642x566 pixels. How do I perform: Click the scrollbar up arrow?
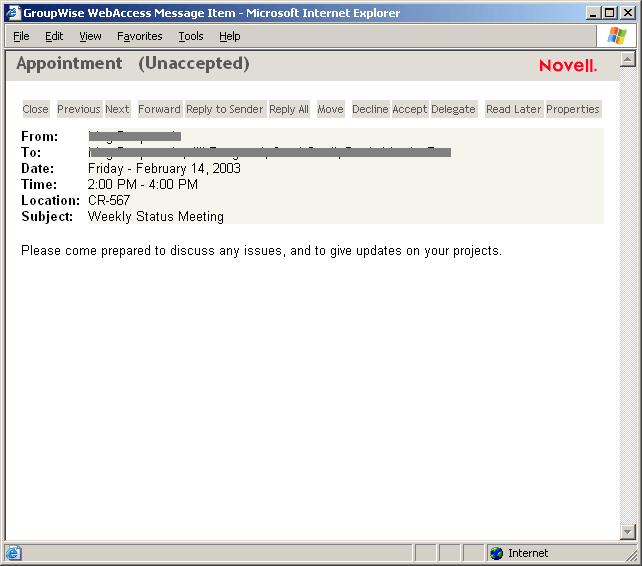pyautogui.click(x=628, y=59)
